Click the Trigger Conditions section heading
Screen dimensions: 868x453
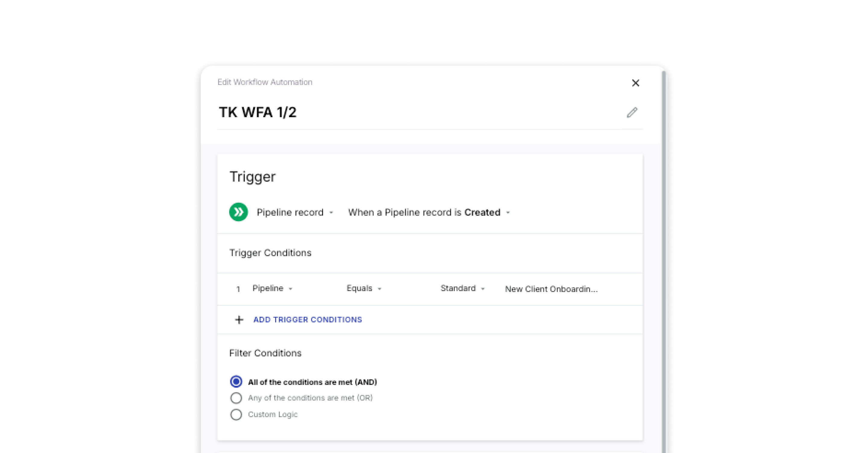pyautogui.click(x=270, y=253)
